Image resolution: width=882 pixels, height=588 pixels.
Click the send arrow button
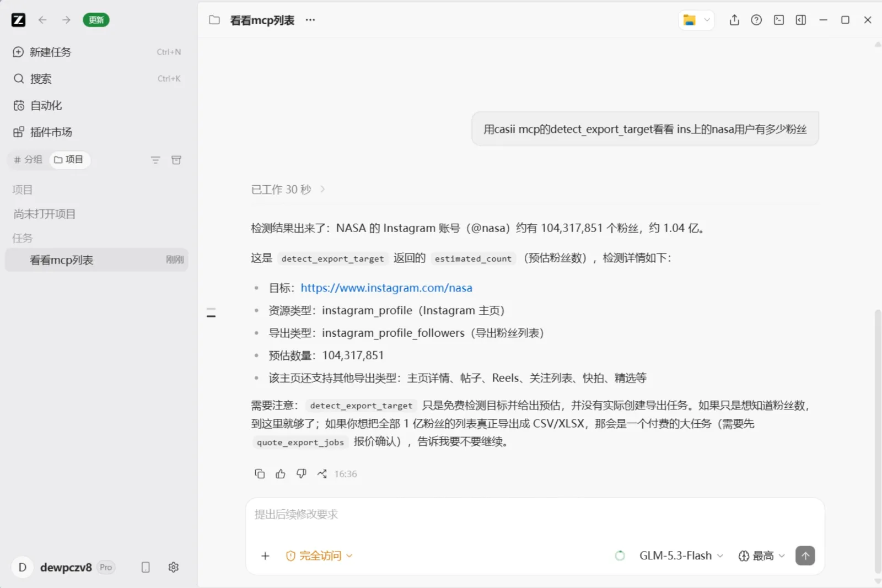[x=805, y=556]
